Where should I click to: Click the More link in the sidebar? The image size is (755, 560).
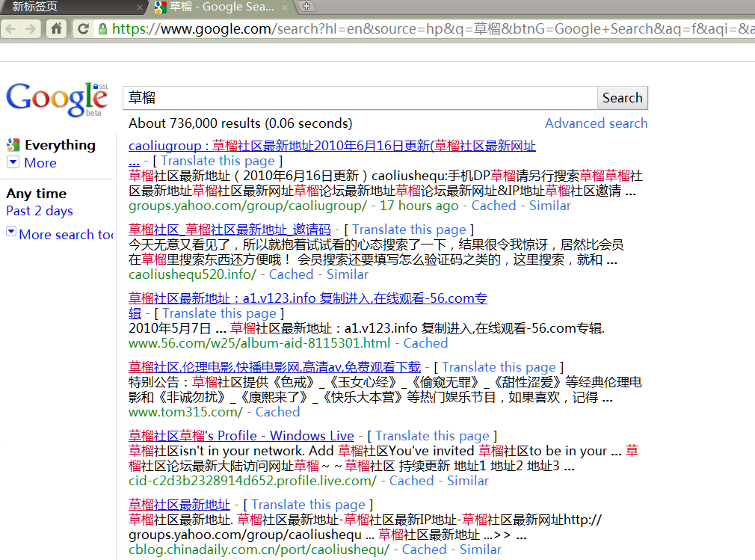pyautogui.click(x=40, y=163)
